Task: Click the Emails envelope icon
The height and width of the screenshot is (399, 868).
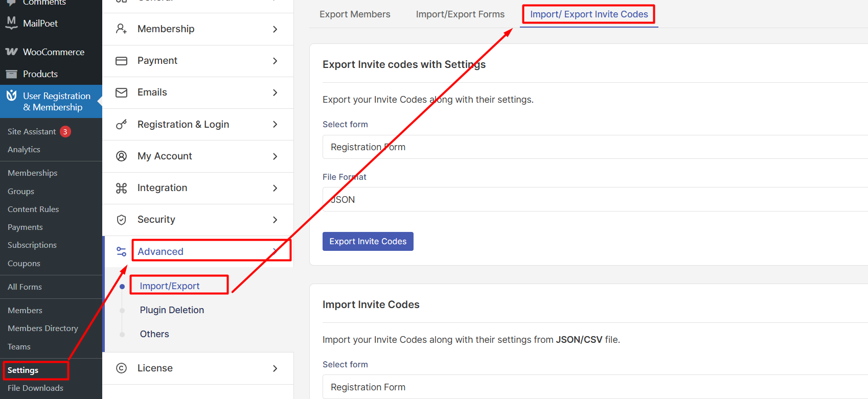Action: pos(121,92)
